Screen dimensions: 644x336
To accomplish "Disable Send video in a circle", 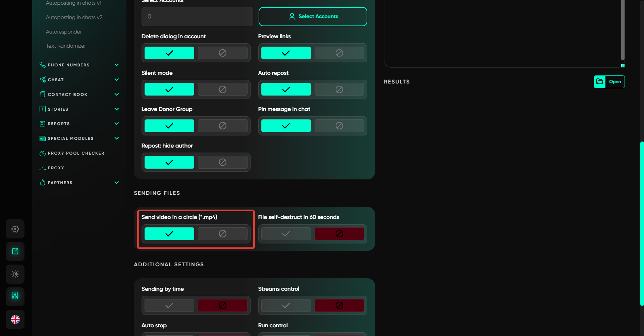I will [x=222, y=234].
